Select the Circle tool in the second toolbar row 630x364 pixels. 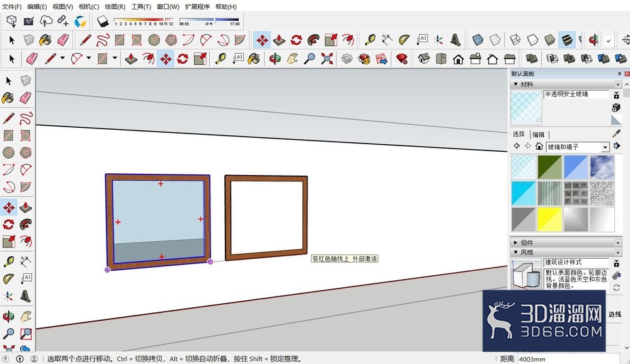click(x=154, y=40)
